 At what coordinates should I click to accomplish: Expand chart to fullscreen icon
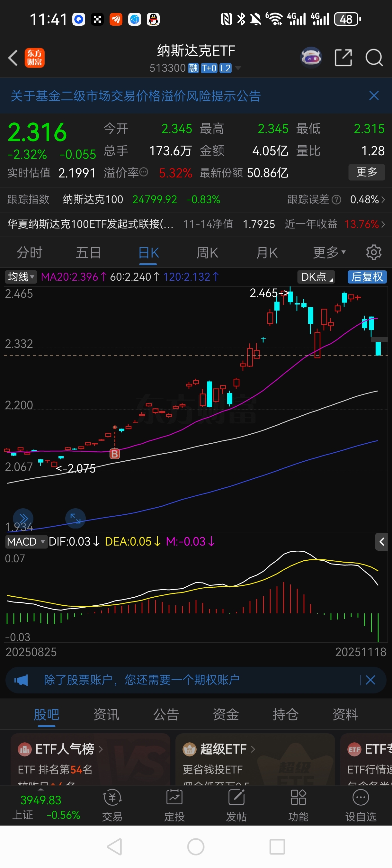[x=76, y=518]
